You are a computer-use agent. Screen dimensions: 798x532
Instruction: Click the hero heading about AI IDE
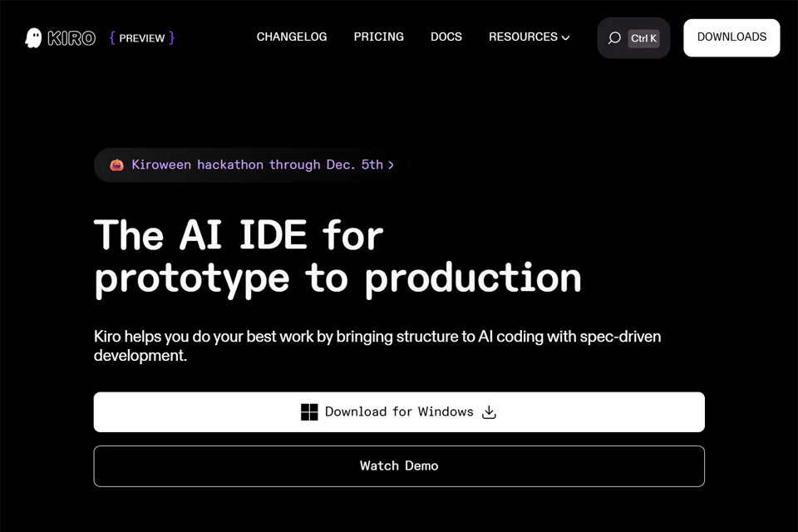click(x=337, y=256)
